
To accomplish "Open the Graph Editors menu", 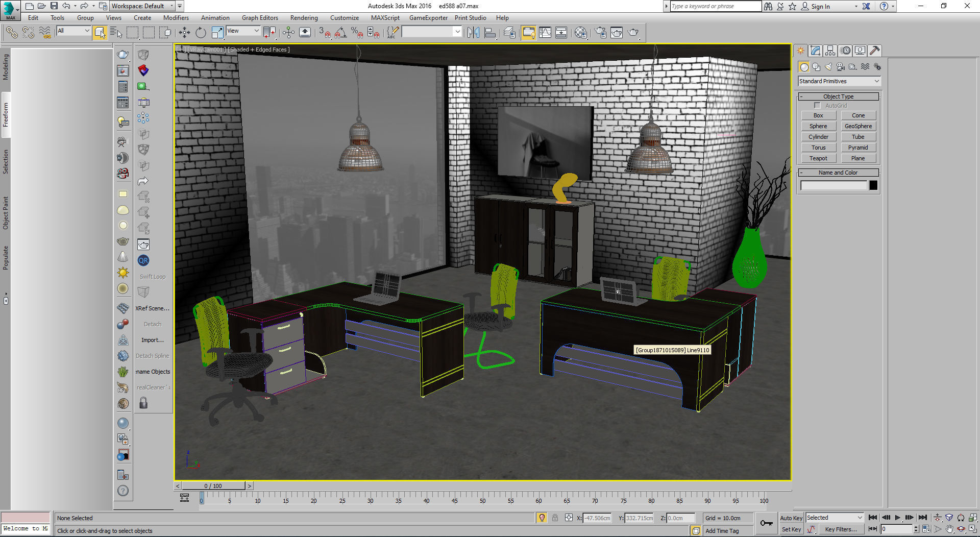I will [260, 18].
